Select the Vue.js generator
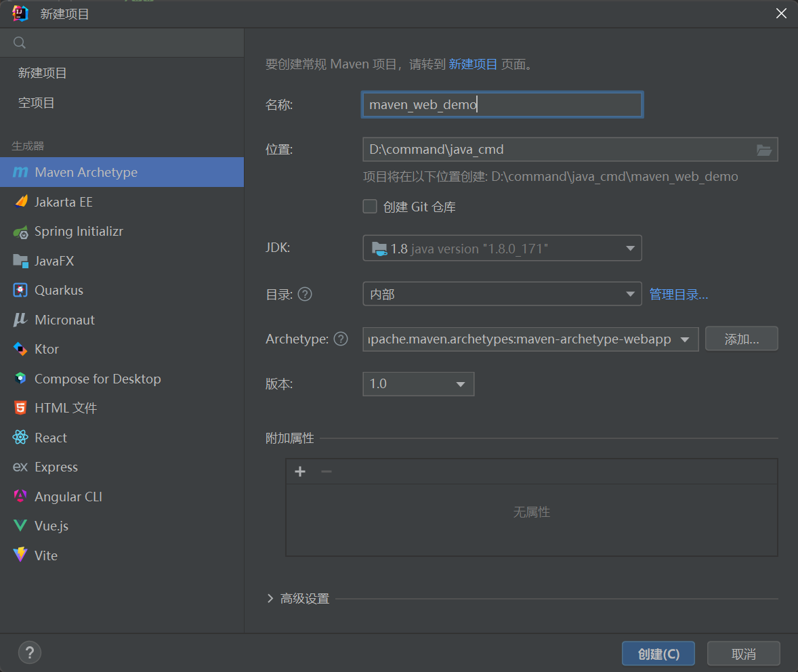798x672 pixels. click(x=51, y=526)
